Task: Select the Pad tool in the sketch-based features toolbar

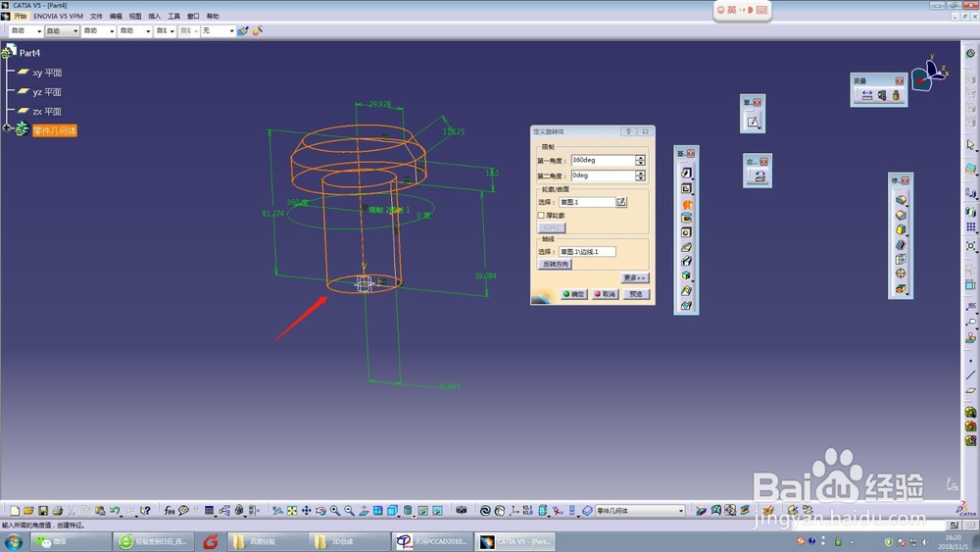Action: (x=686, y=173)
